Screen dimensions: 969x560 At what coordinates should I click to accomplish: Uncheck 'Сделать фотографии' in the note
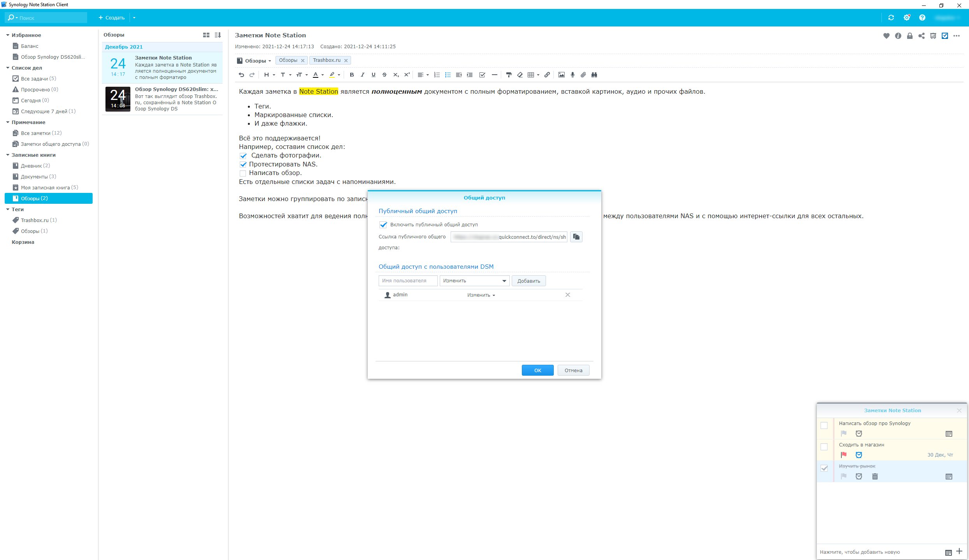coord(243,156)
